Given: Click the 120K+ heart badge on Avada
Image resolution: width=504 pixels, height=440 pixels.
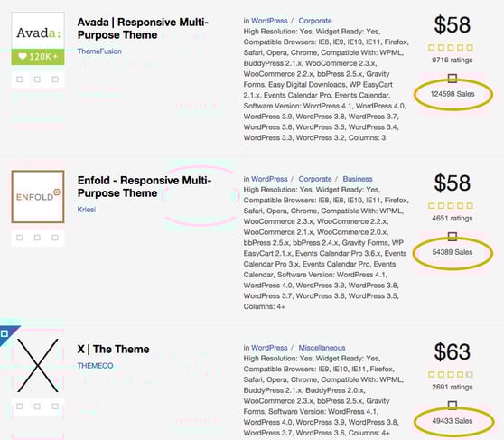Looking at the screenshot, I should (38, 57).
